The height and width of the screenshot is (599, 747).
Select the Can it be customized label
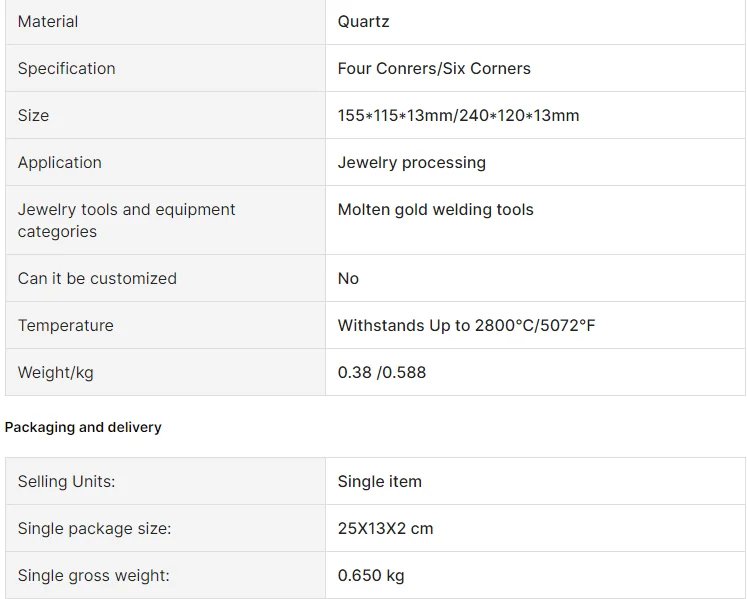click(x=97, y=278)
